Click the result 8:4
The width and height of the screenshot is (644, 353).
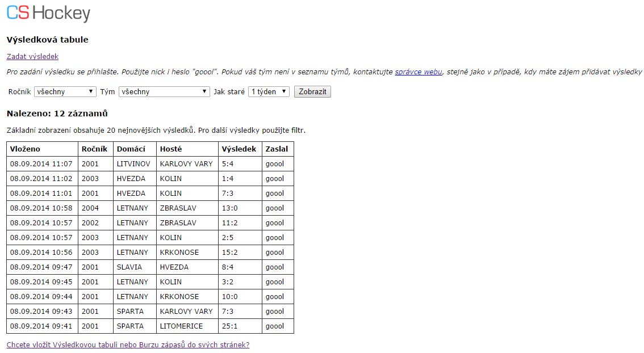(x=228, y=267)
